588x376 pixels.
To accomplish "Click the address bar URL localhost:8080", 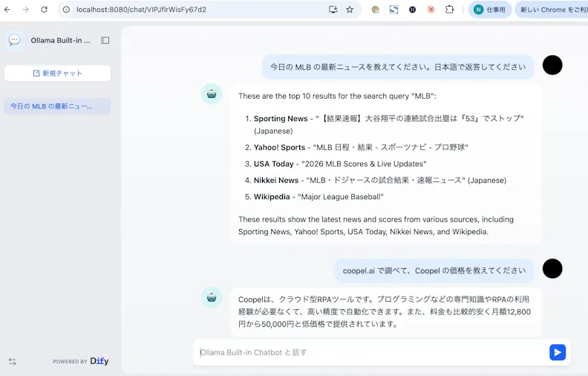I will tap(141, 10).
